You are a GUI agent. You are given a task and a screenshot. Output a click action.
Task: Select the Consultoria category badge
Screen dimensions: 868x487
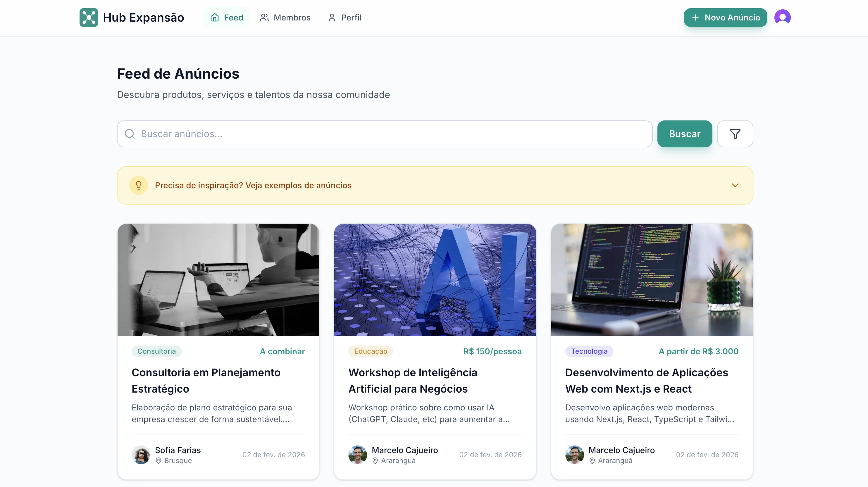point(156,351)
